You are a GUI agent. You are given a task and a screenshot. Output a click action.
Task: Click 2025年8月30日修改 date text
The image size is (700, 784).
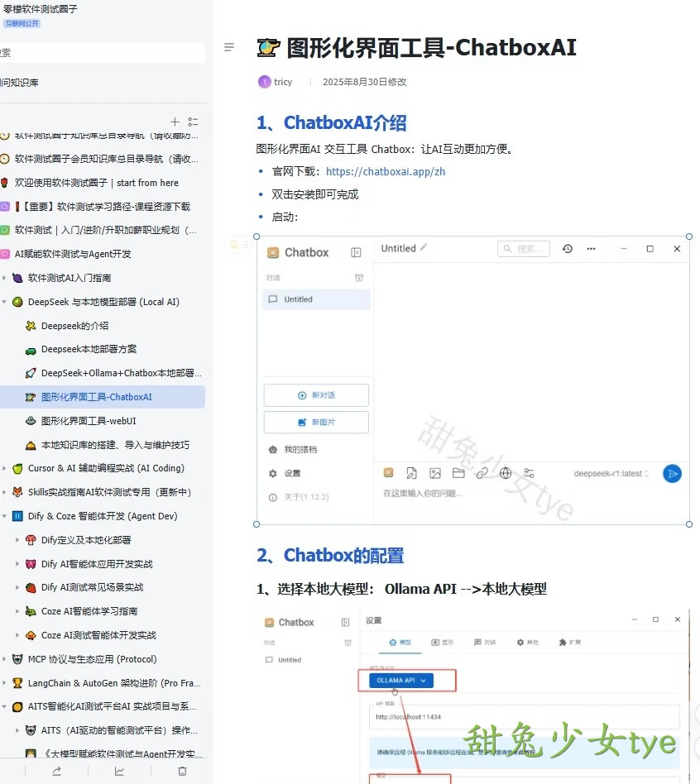tap(364, 82)
